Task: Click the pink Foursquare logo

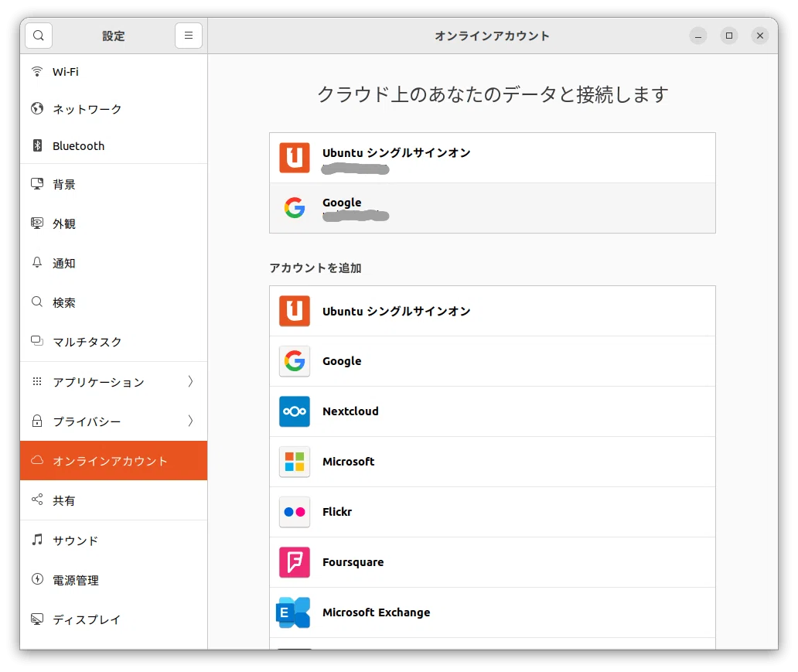Action: click(x=295, y=562)
